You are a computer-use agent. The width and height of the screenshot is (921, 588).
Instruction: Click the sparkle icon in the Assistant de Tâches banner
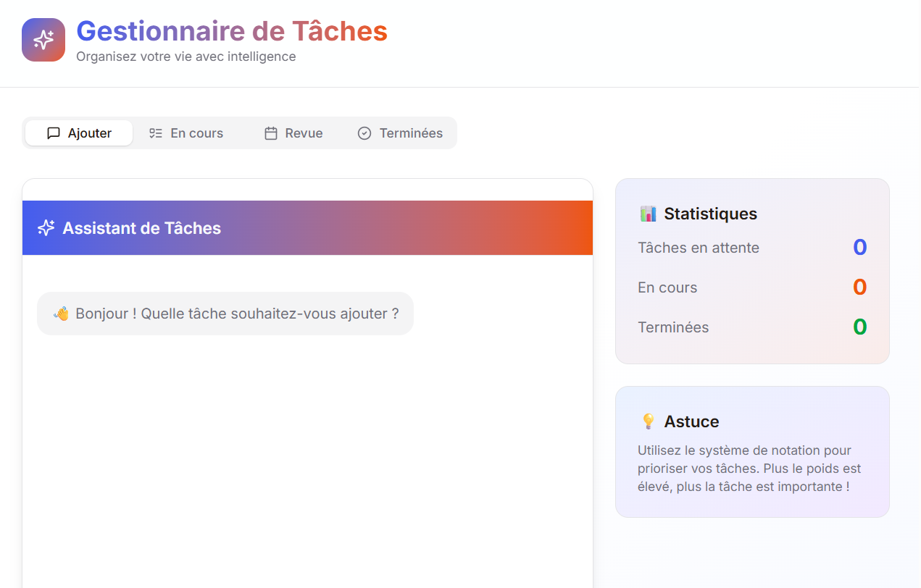[45, 227]
